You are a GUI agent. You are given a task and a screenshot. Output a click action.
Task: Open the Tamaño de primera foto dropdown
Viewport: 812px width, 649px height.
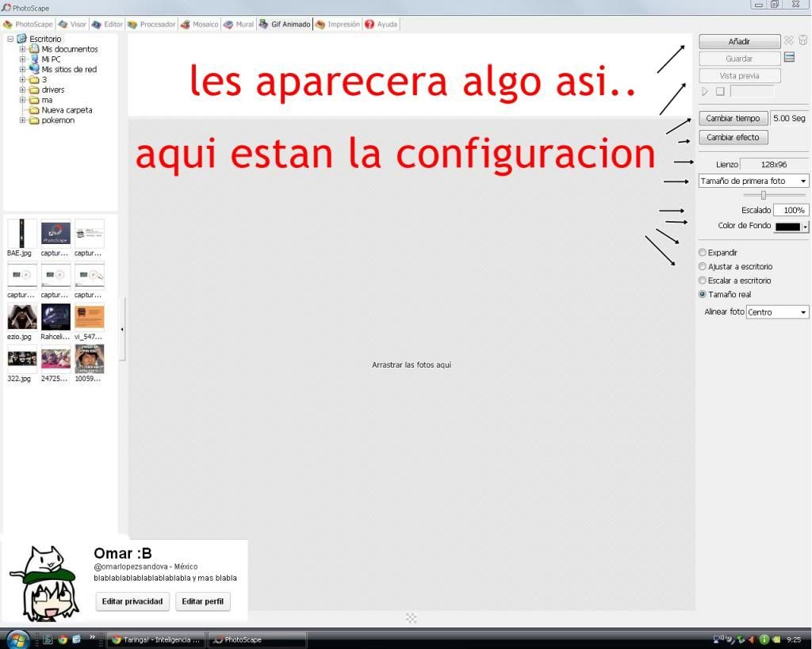[x=753, y=181]
